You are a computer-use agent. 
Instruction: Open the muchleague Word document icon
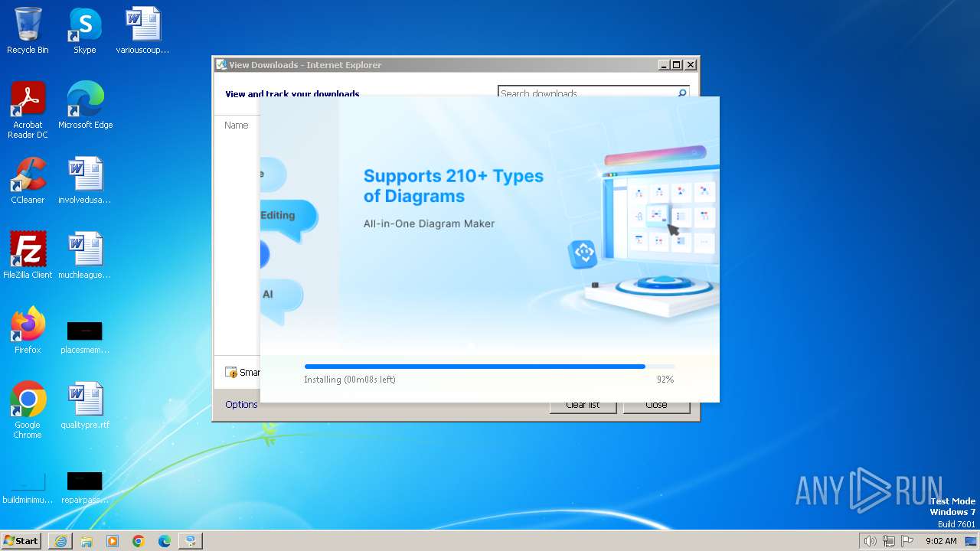pos(85,256)
